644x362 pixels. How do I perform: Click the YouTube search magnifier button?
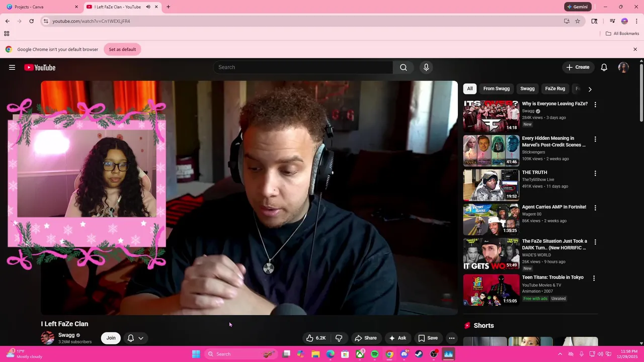pyautogui.click(x=404, y=67)
